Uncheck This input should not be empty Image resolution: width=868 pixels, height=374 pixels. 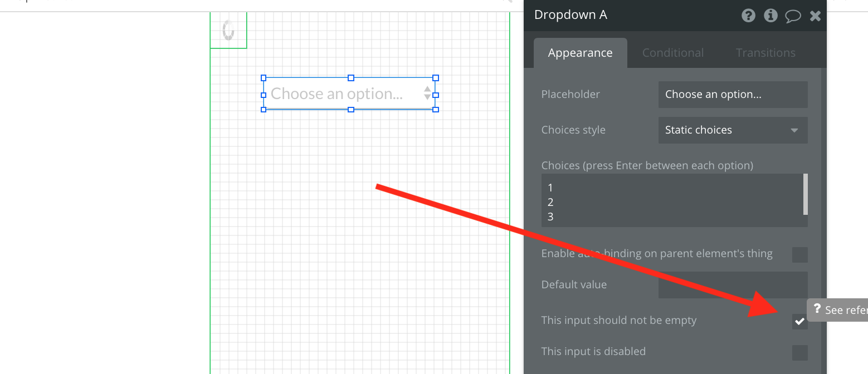800,321
